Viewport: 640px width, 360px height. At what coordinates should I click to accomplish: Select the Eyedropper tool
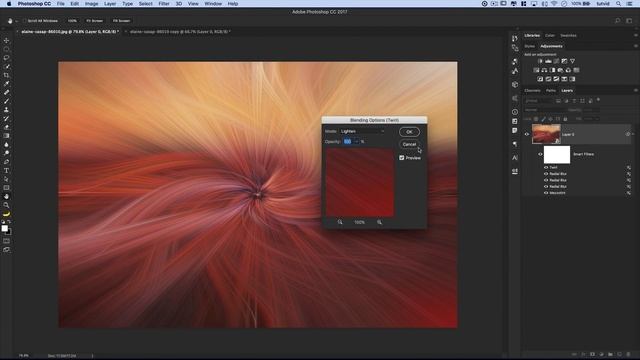pos(7,84)
